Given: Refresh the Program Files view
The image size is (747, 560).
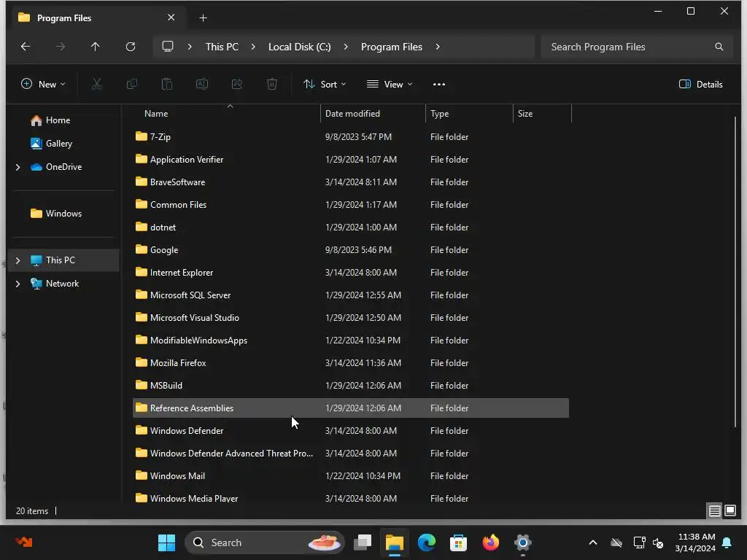Looking at the screenshot, I should click(x=130, y=47).
